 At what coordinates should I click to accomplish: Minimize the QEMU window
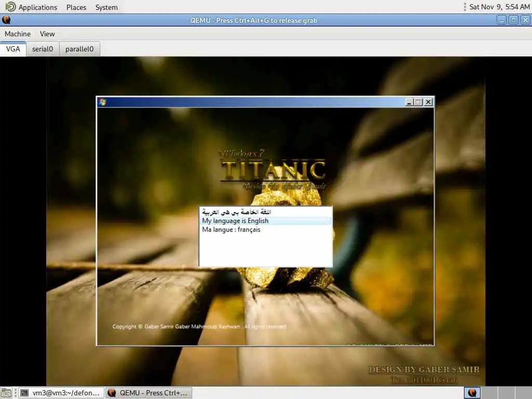(501, 20)
